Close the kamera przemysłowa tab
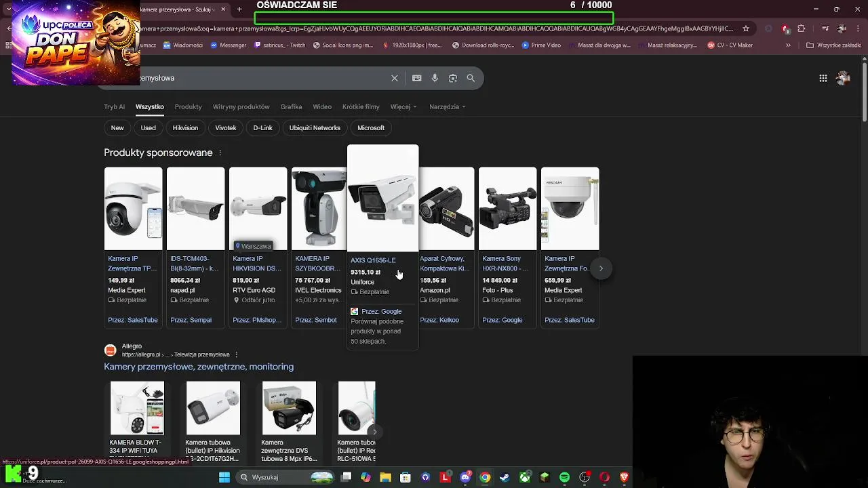 pos(223,9)
